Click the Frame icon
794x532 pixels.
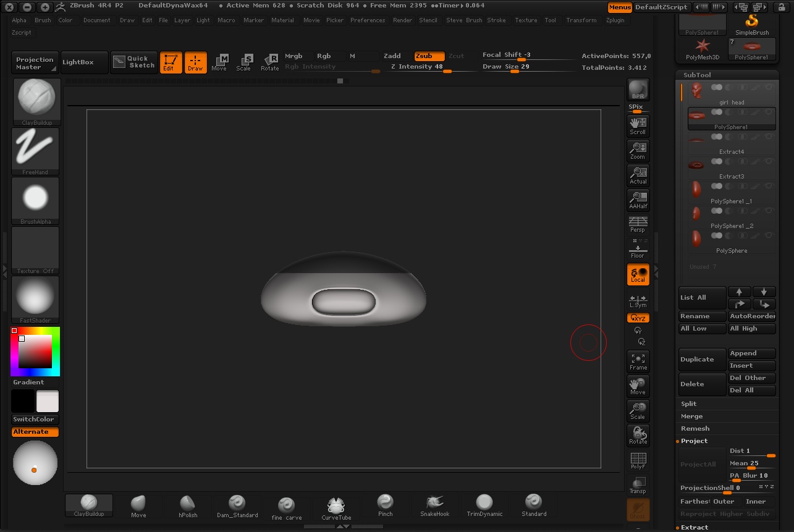click(x=638, y=361)
